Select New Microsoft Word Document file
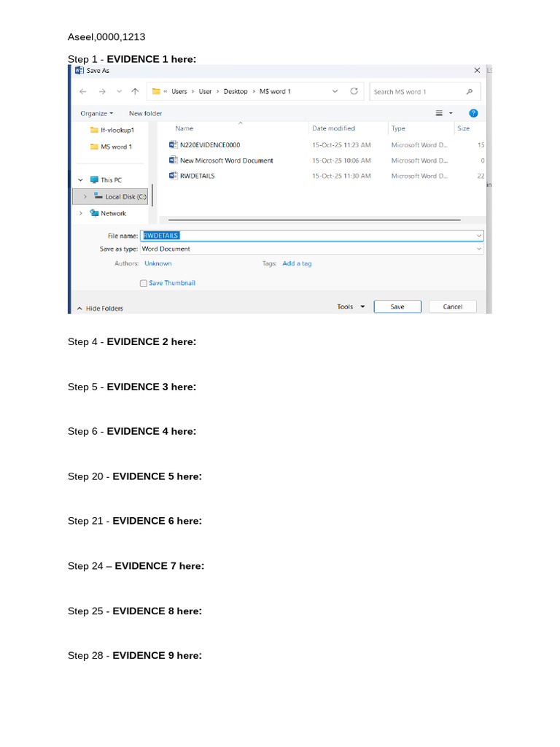This screenshot has height=747, width=560. pyautogui.click(x=227, y=160)
